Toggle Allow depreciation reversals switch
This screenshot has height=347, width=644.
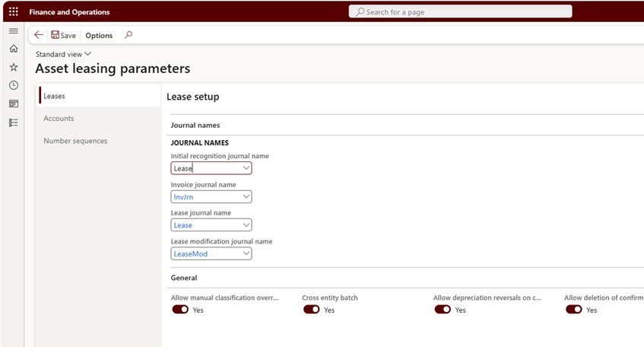[443, 309]
